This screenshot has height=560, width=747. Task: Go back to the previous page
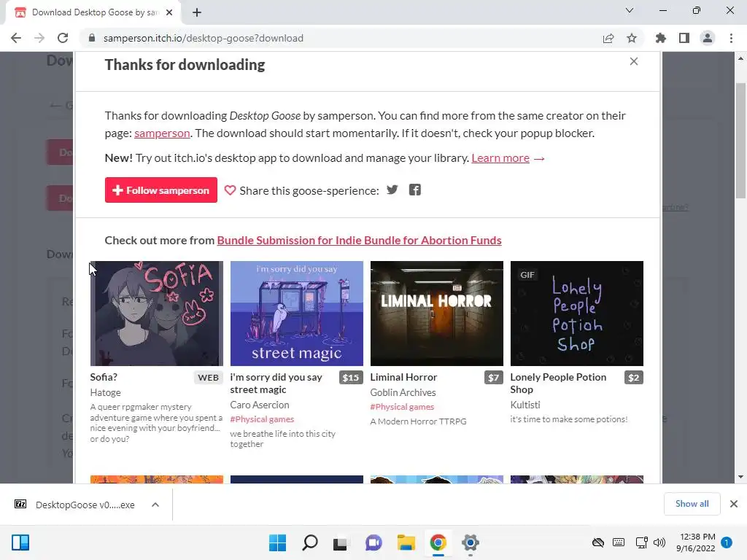point(16,38)
